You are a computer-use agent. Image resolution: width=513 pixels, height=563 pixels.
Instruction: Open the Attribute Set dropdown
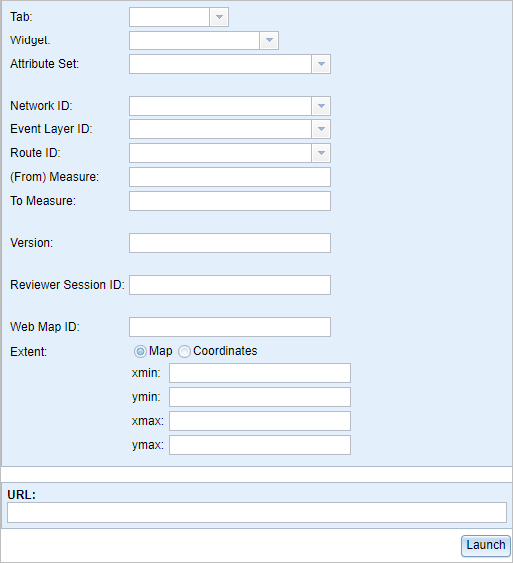pos(321,64)
